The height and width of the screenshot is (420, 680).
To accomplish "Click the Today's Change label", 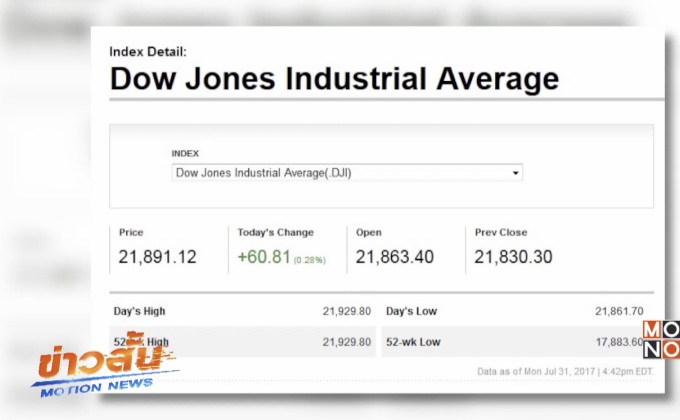I will [x=275, y=232].
